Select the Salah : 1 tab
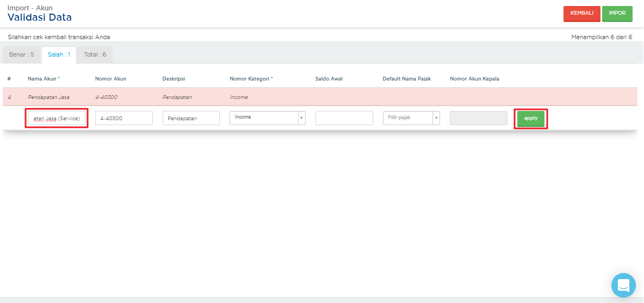The height and width of the screenshot is (303, 644). click(x=59, y=54)
